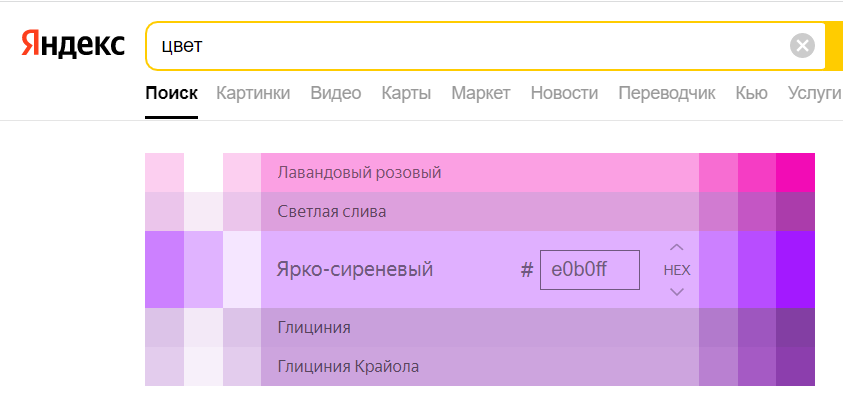Select the Светлая слива color row
The height and width of the screenshot is (408, 843).
480,211
